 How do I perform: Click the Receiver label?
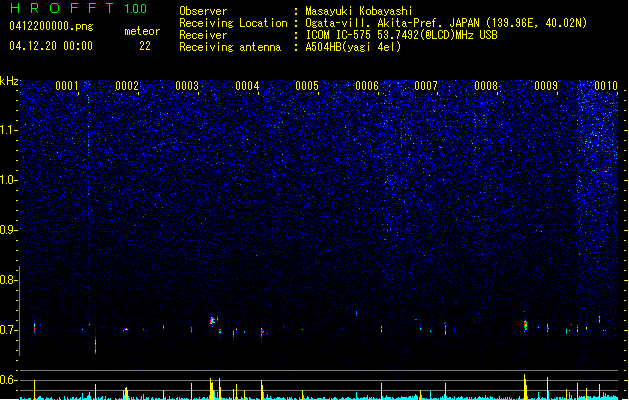203,35
